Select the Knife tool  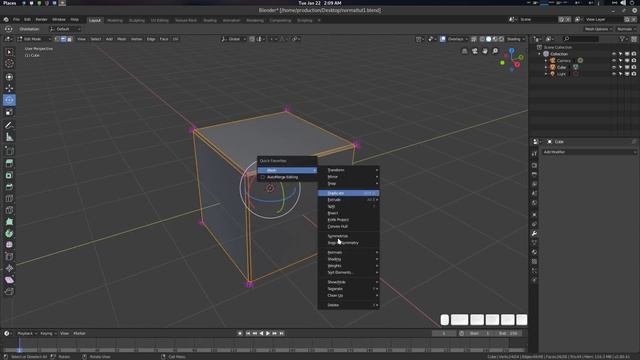click(9, 210)
